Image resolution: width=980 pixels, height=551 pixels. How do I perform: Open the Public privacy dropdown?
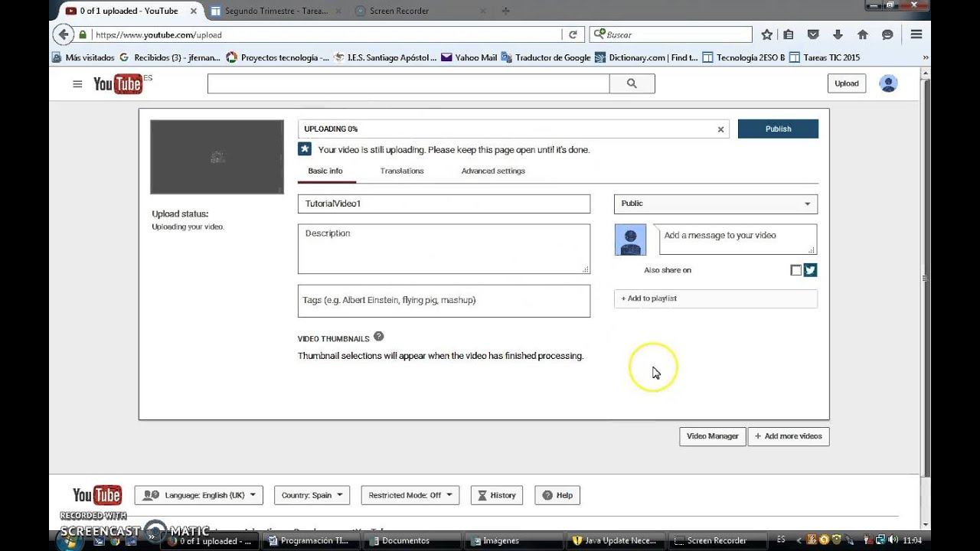coord(716,204)
